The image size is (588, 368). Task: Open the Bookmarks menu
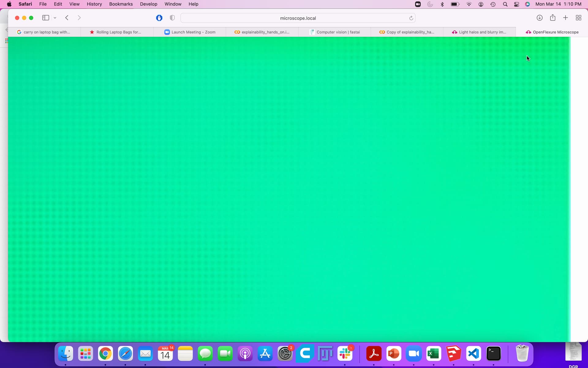(x=121, y=4)
